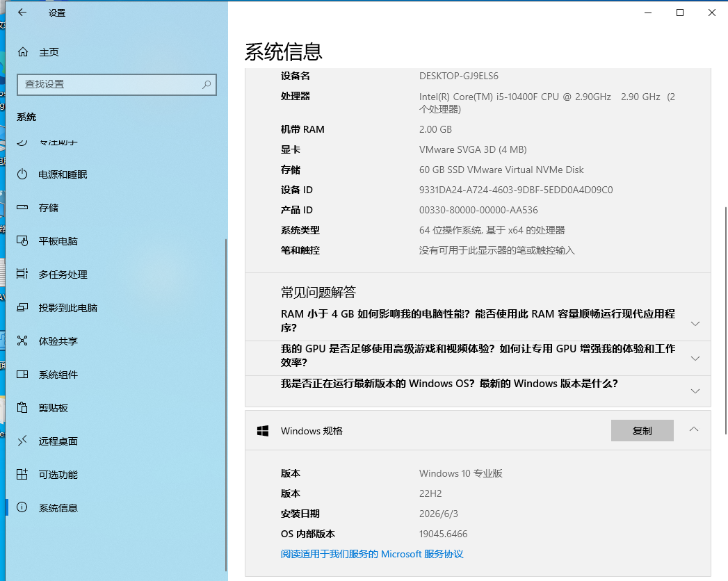Screen dimensions: 728x581
Task: Click the search magnifier in 查找设置 box
Action: click(206, 85)
